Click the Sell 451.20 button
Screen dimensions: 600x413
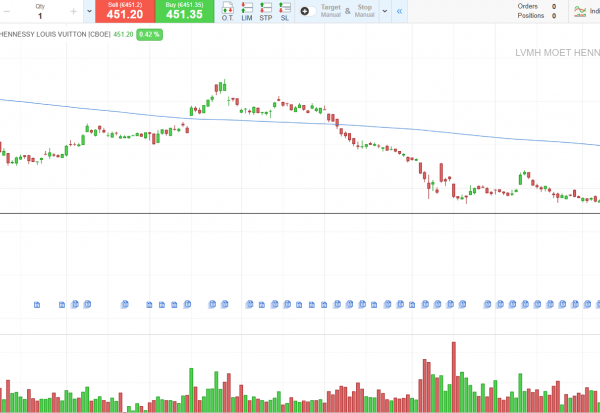(124, 11)
